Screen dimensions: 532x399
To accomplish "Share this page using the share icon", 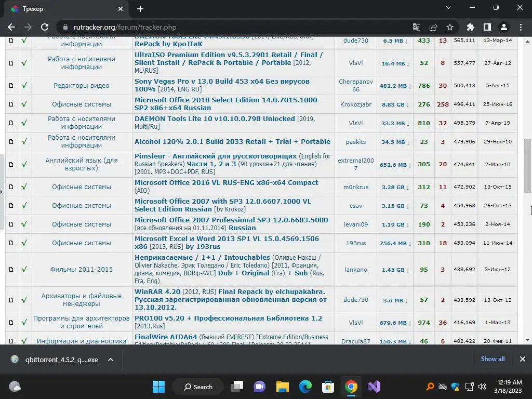I will tap(433, 27).
